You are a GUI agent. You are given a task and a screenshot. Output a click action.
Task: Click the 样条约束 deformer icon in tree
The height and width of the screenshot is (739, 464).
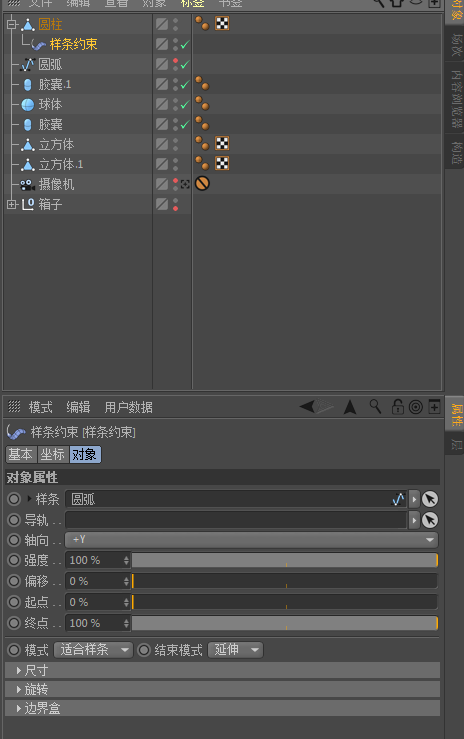tap(39, 45)
